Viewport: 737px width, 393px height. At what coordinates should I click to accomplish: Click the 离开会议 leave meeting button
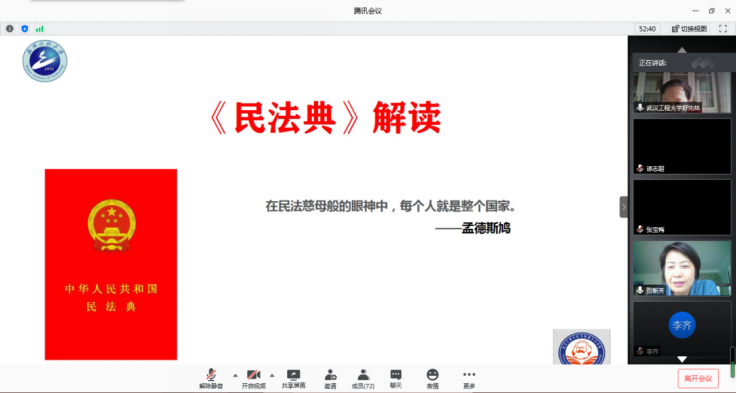click(698, 378)
